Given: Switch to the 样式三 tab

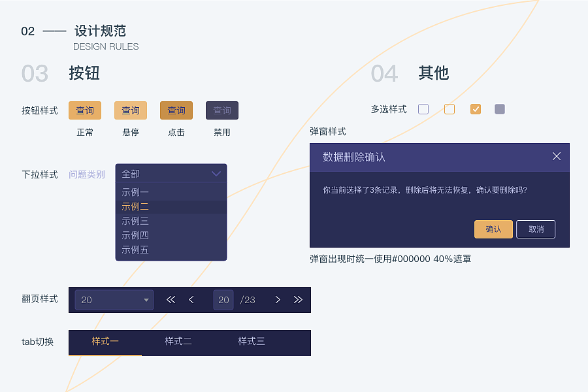Looking at the screenshot, I should [x=252, y=342].
